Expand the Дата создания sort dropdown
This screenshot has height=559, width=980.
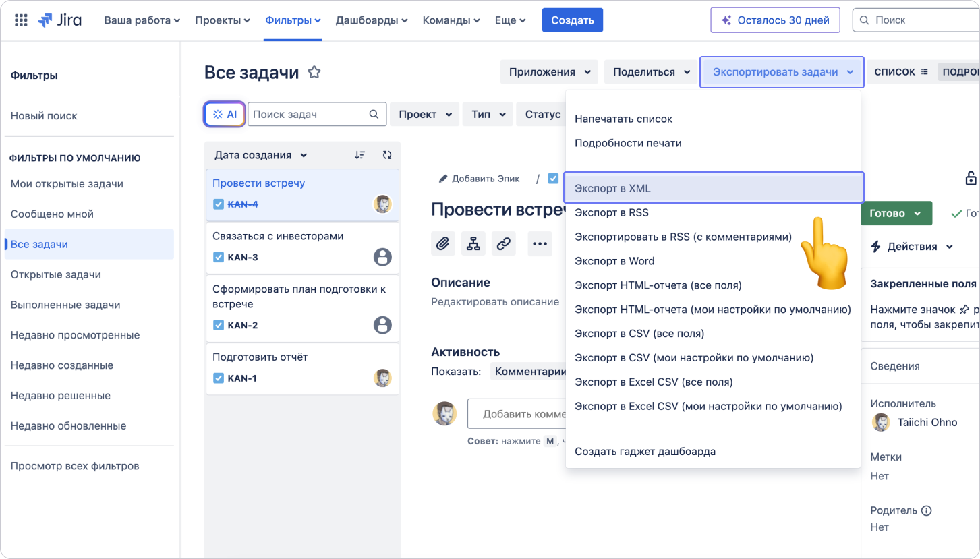pos(260,155)
